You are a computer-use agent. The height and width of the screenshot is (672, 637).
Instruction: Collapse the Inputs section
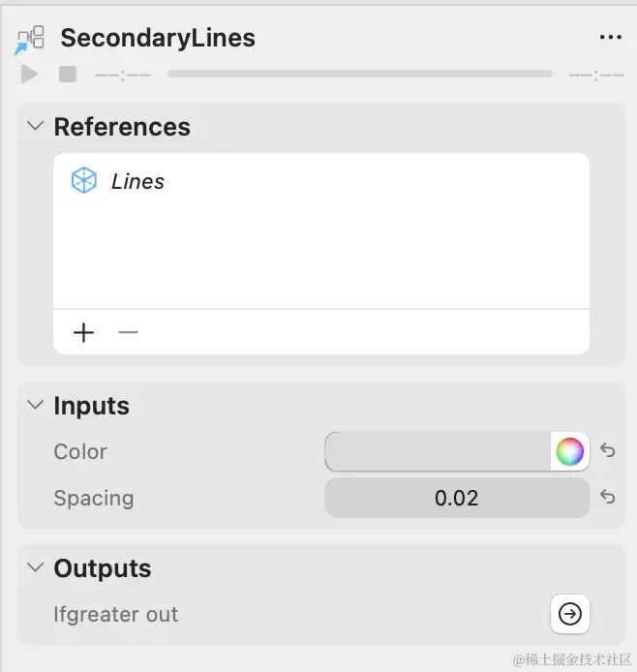[x=36, y=406]
